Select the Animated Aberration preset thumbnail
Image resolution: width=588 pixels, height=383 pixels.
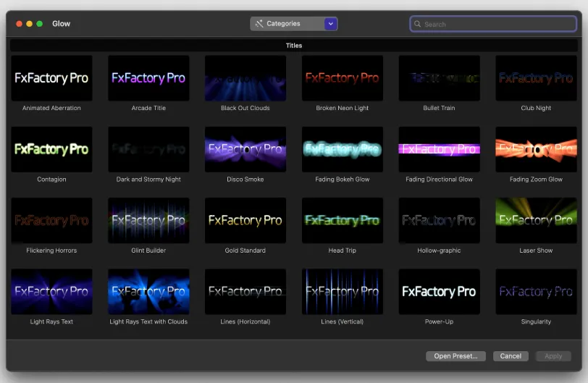point(51,78)
